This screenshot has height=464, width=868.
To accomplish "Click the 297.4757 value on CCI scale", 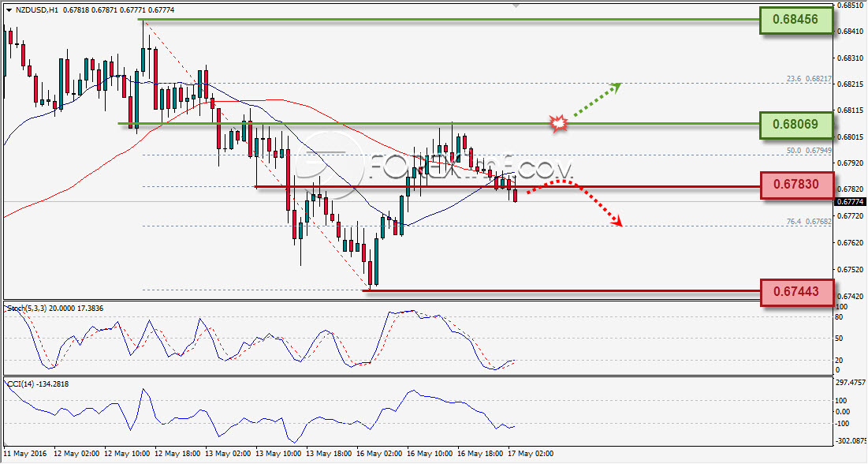I will tap(850, 382).
